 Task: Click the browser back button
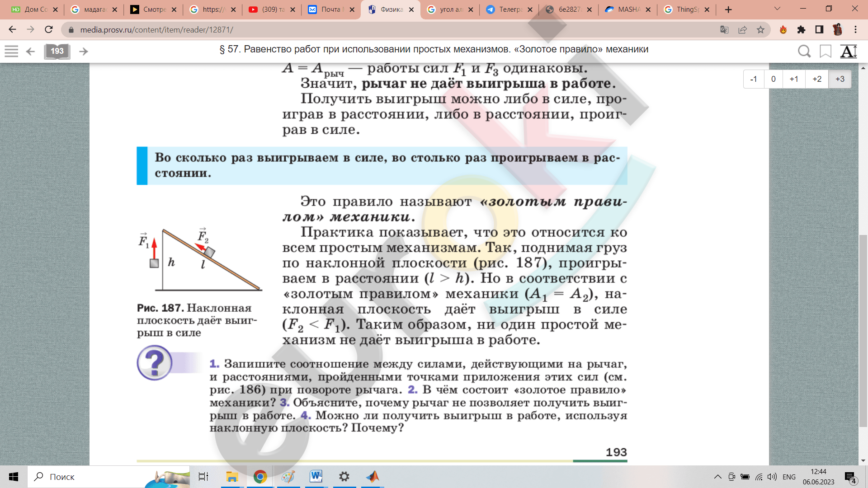click(x=12, y=29)
